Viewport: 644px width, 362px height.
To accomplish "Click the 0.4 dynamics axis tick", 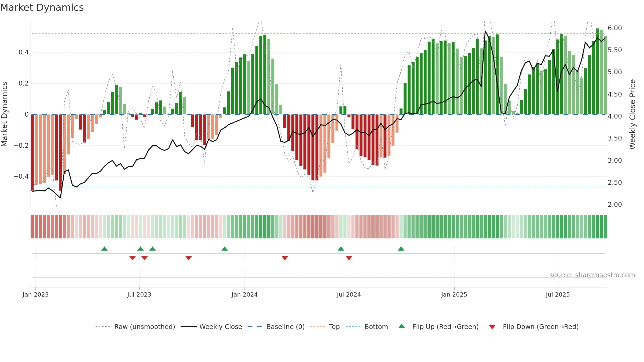I will (24, 52).
